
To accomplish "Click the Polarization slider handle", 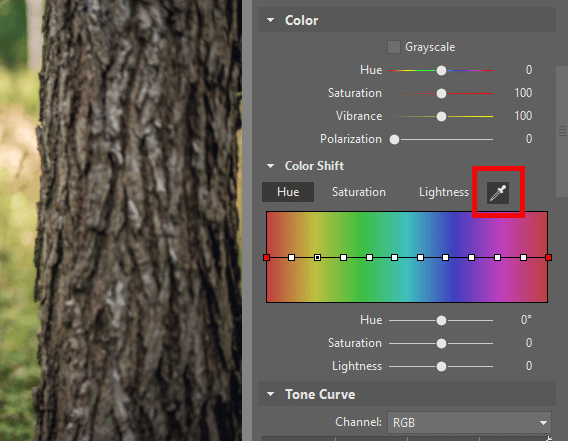I will 394,140.
